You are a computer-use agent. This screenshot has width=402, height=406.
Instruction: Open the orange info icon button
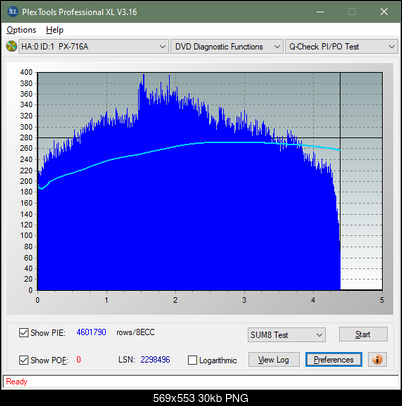coord(377,360)
